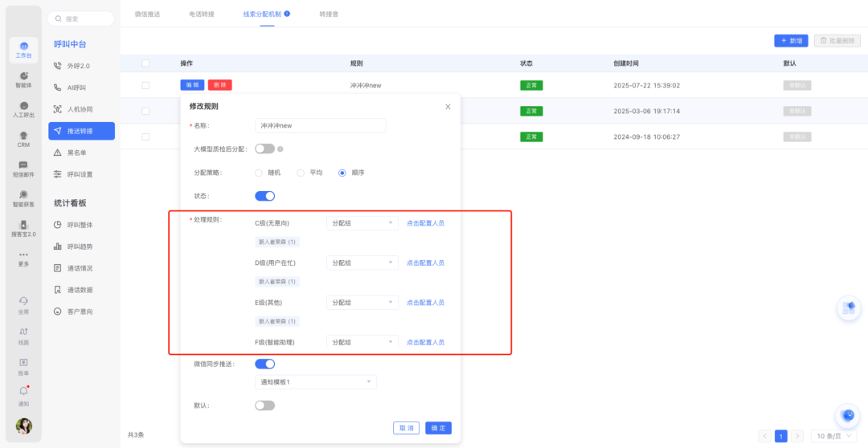
Task: Expand the C级(无意向) 分配给 dropdown
Action: coord(362,223)
